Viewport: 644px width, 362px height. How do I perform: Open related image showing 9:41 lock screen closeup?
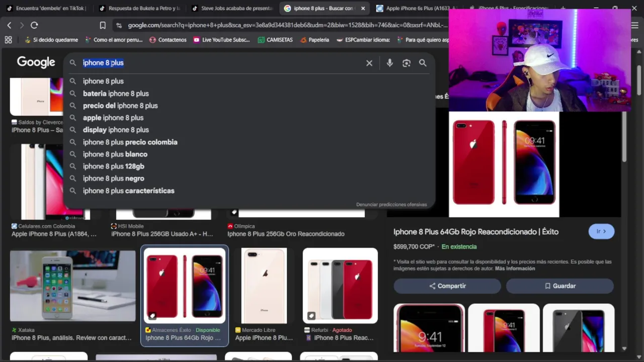click(x=429, y=328)
